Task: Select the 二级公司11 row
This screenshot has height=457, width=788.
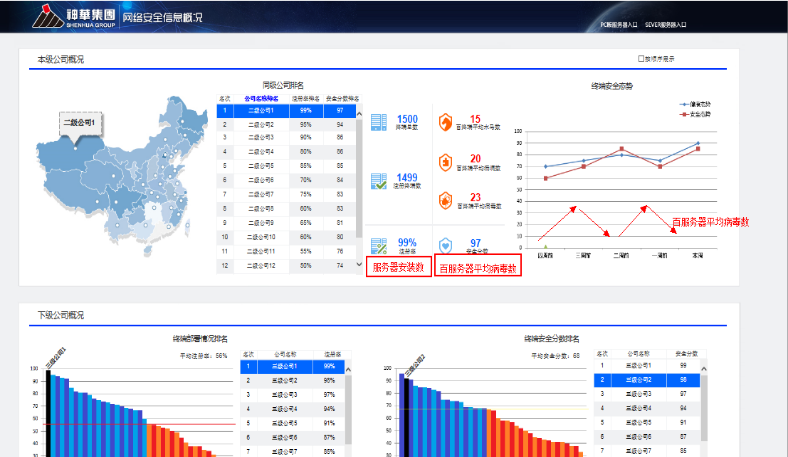Action: click(286, 251)
